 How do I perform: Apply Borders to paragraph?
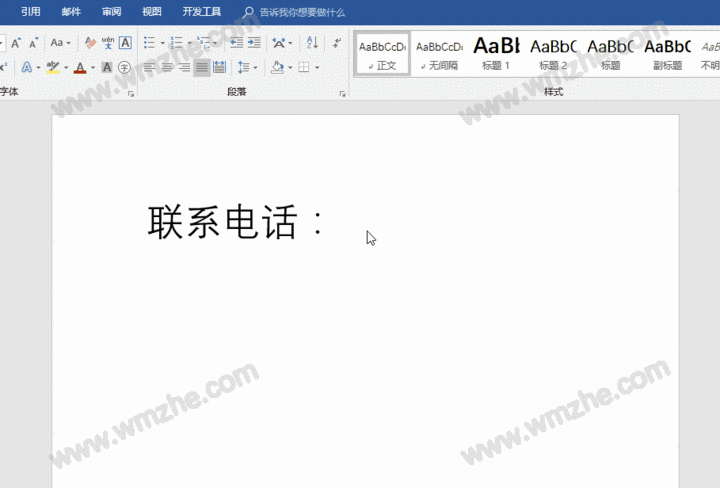point(304,67)
